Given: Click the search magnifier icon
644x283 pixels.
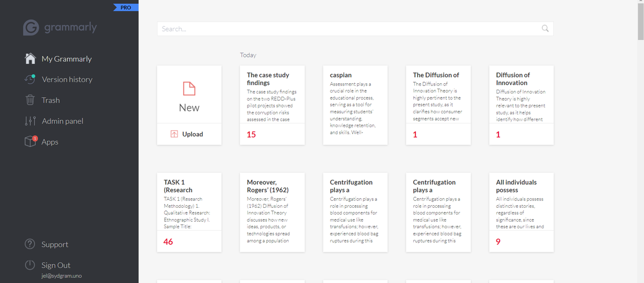Looking at the screenshot, I should tap(545, 28).
